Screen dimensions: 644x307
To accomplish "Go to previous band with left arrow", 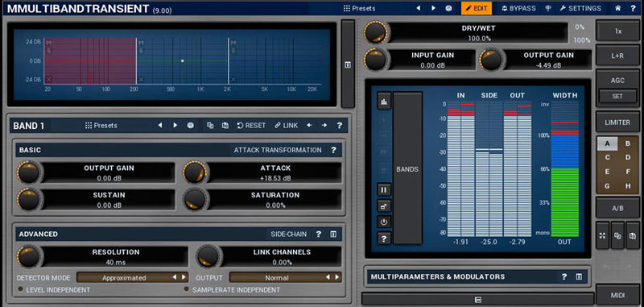I will point(309,126).
